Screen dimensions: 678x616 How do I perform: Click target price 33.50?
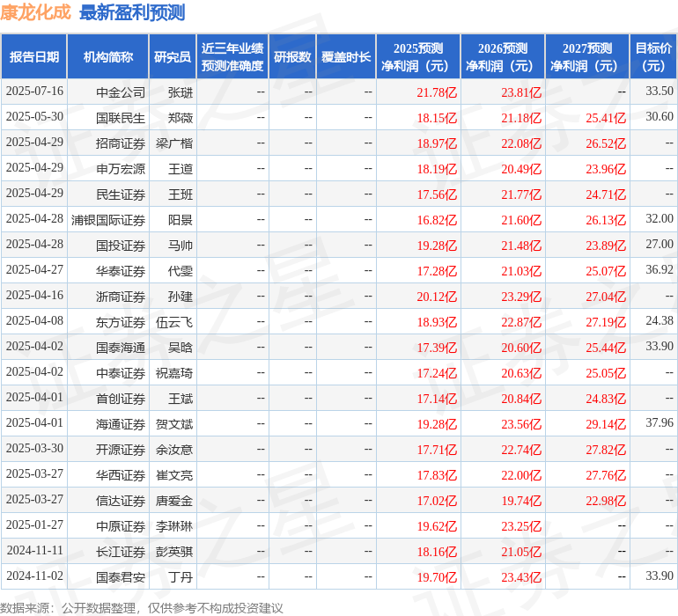[x=660, y=91]
